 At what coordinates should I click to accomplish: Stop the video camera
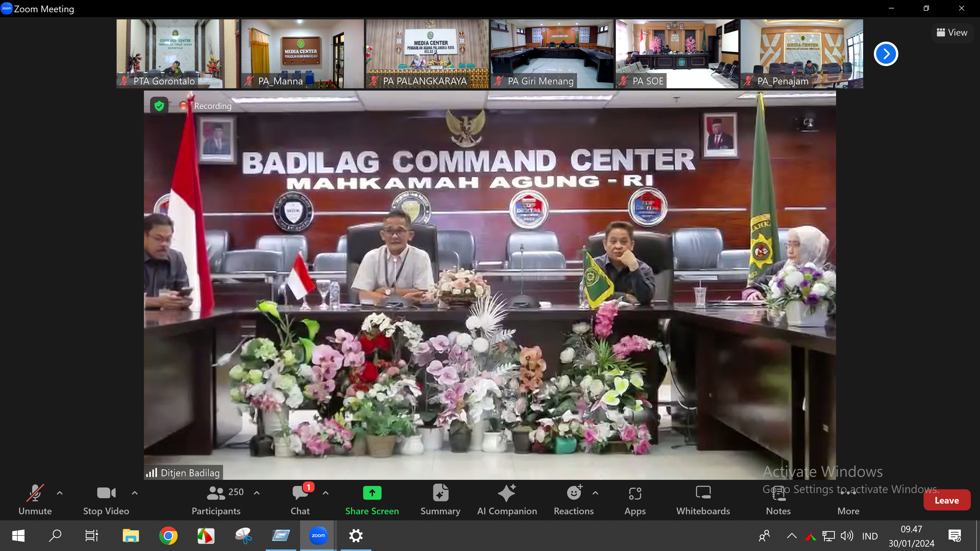tap(106, 499)
